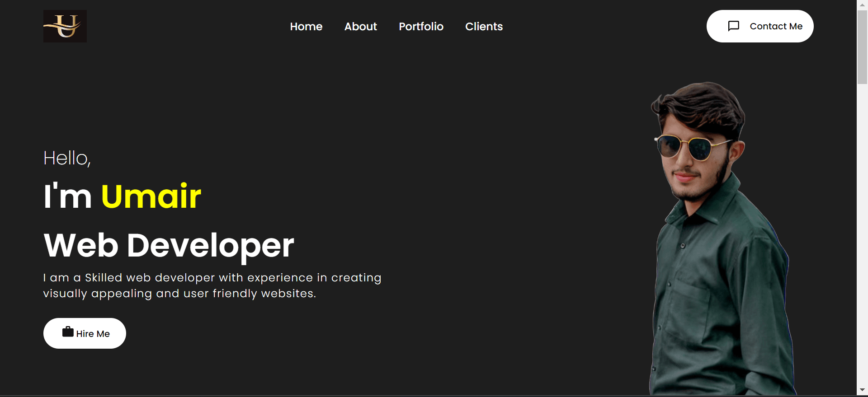Navigate to the Clients section link

pos(484,27)
